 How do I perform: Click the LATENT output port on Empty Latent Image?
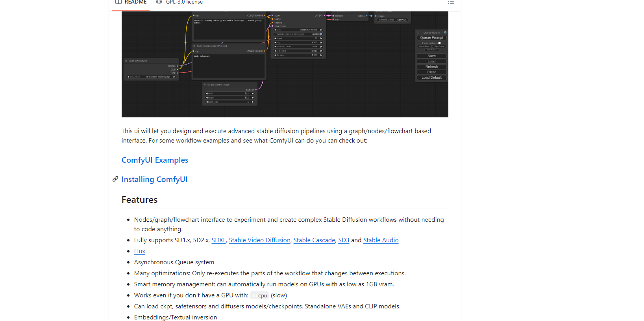[256, 90]
